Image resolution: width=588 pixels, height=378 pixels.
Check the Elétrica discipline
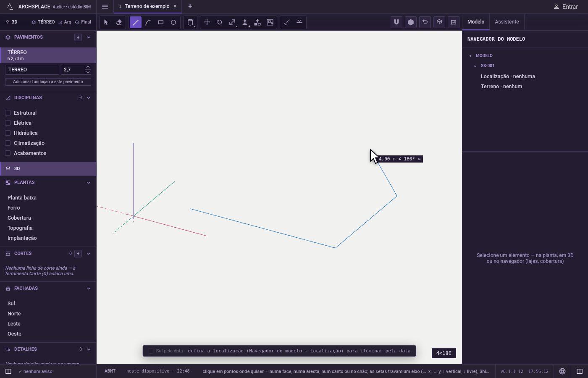pos(8,123)
